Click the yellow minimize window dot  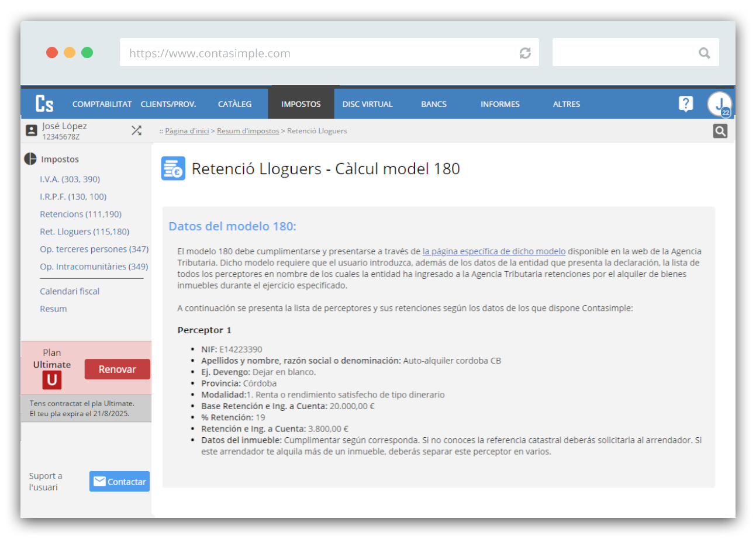pos(70,53)
